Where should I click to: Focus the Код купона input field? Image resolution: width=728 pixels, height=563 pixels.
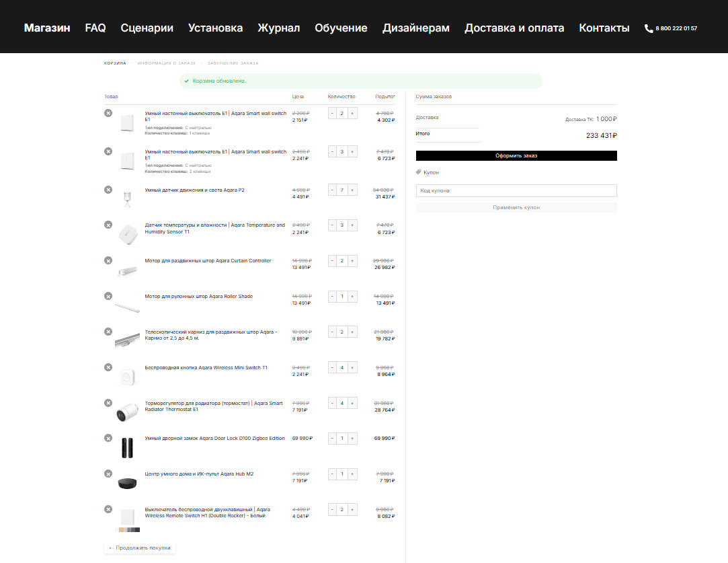pos(516,190)
